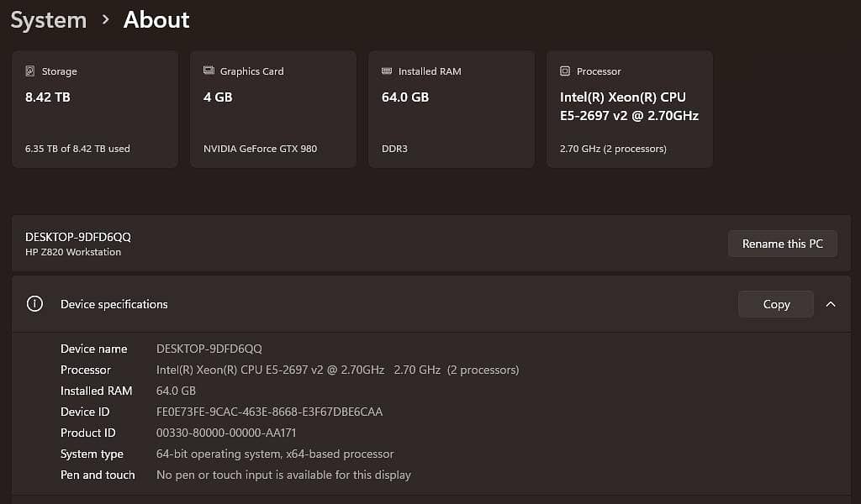Open the Installed RAM 64.0 GB card
861x504 pixels.
coord(452,109)
